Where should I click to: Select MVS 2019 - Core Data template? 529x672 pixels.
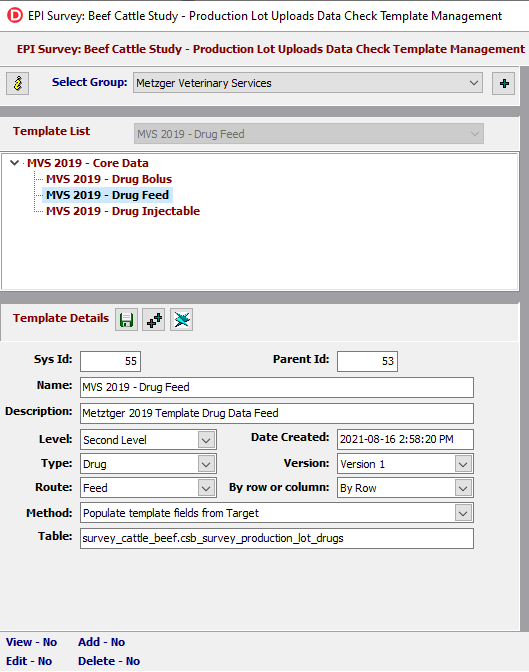(88, 163)
